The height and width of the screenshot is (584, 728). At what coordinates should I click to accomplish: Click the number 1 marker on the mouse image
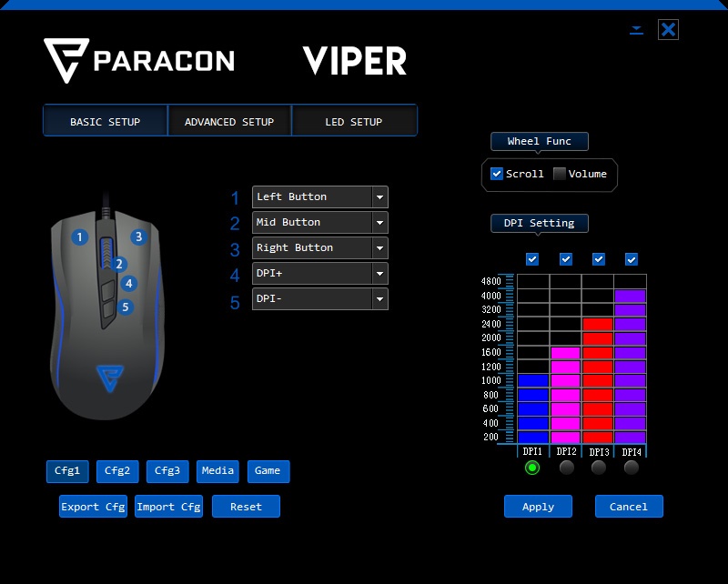click(x=79, y=237)
